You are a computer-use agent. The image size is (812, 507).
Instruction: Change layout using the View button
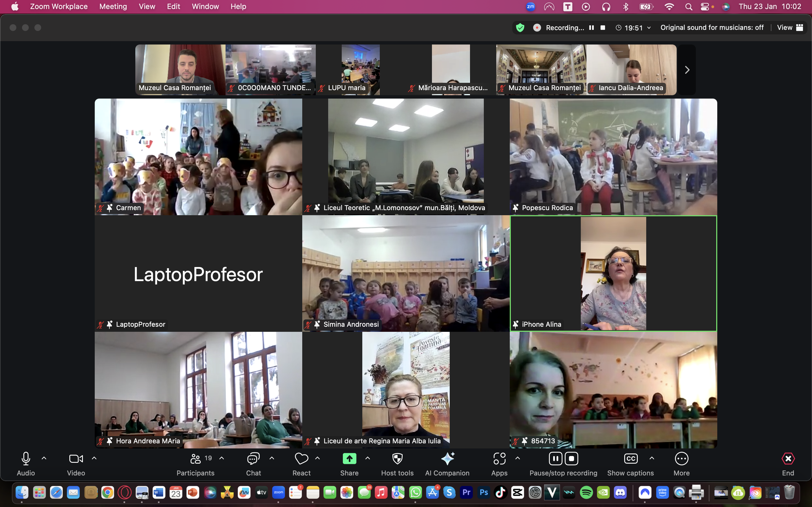[x=790, y=28]
